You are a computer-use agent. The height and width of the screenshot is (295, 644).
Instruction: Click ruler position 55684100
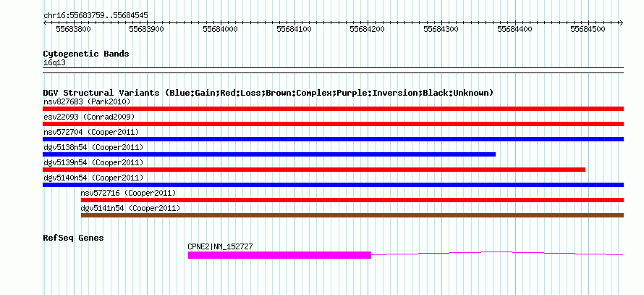coord(294,29)
